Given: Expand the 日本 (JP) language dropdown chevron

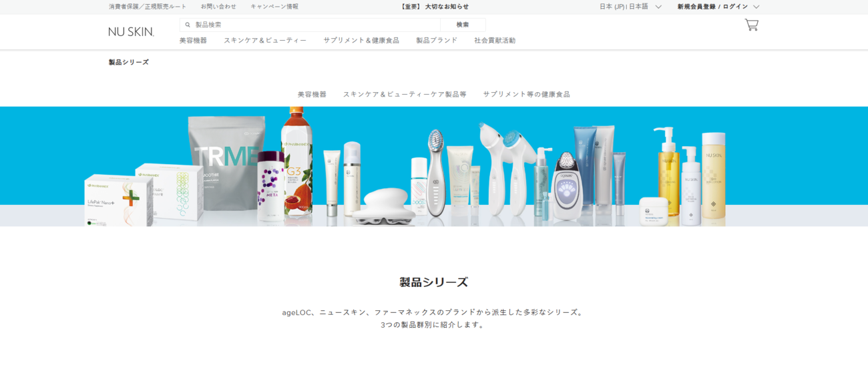Looking at the screenshot, I should tap(658, 7).
